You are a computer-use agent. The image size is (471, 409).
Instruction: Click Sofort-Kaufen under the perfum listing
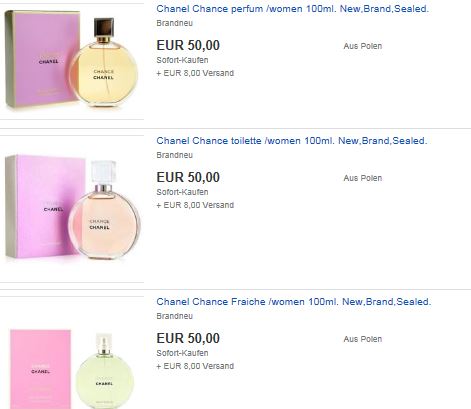point(182,60)
